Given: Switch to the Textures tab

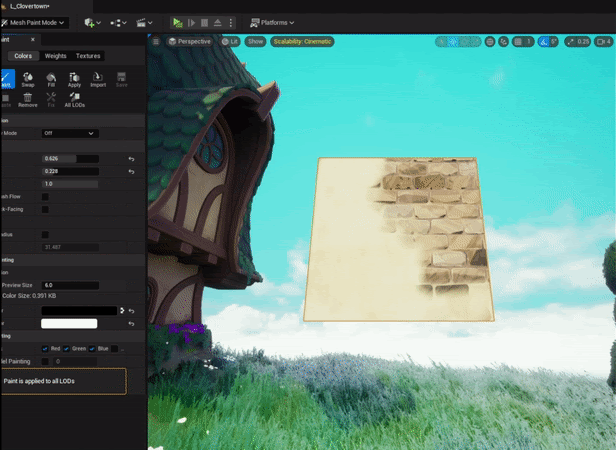Looking at the screenshot, I should [x=88, y=56].
